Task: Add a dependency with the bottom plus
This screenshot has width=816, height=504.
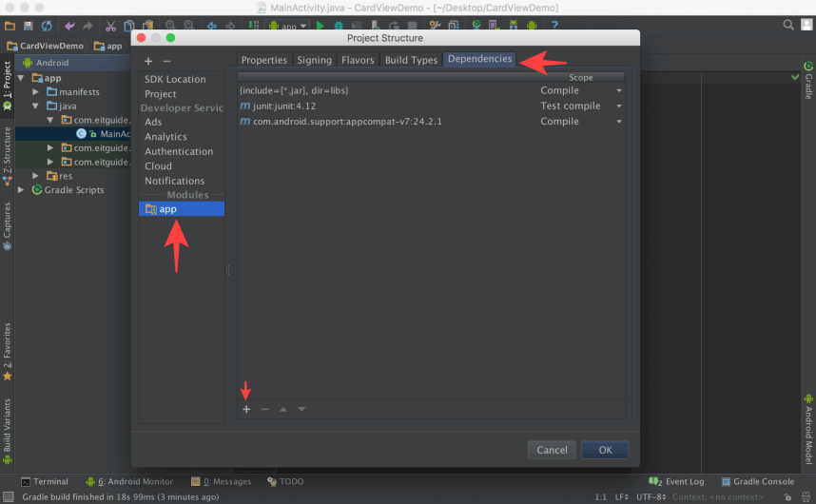Action: click(x=246, y=409)
